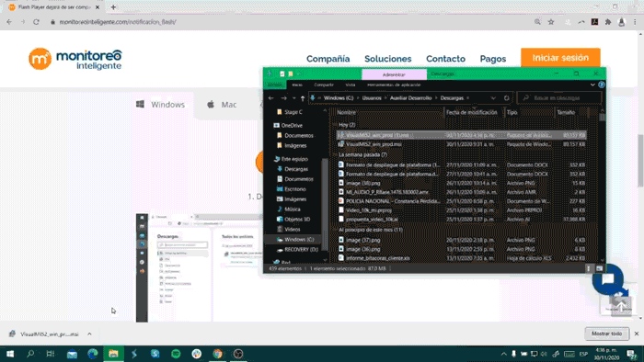Refresh the Descargas folder view
This screenshot has height=362, width=644.
click(506, 98)
